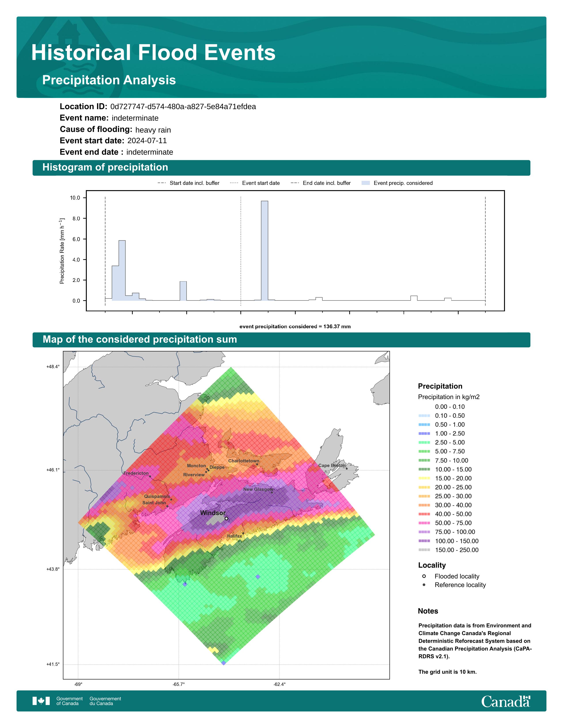Viewport: 563px width, 728px height.
Task: Click 'event precipitation considered = 136.37 mm' text
Action: (295, 327)
